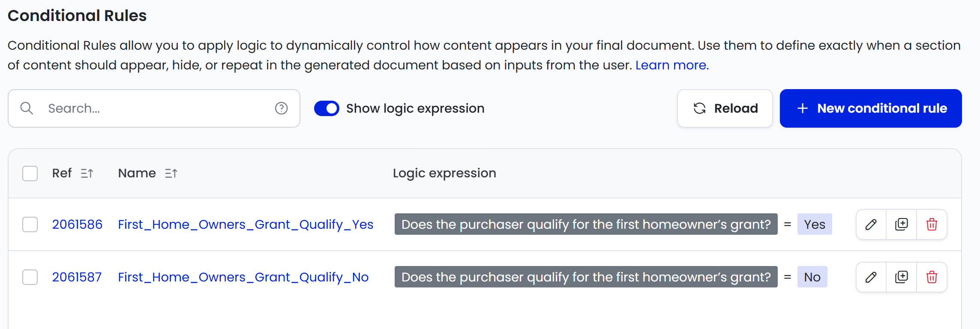
Task: Select the checkbox for rule 2061587
Action: (30, 277)
